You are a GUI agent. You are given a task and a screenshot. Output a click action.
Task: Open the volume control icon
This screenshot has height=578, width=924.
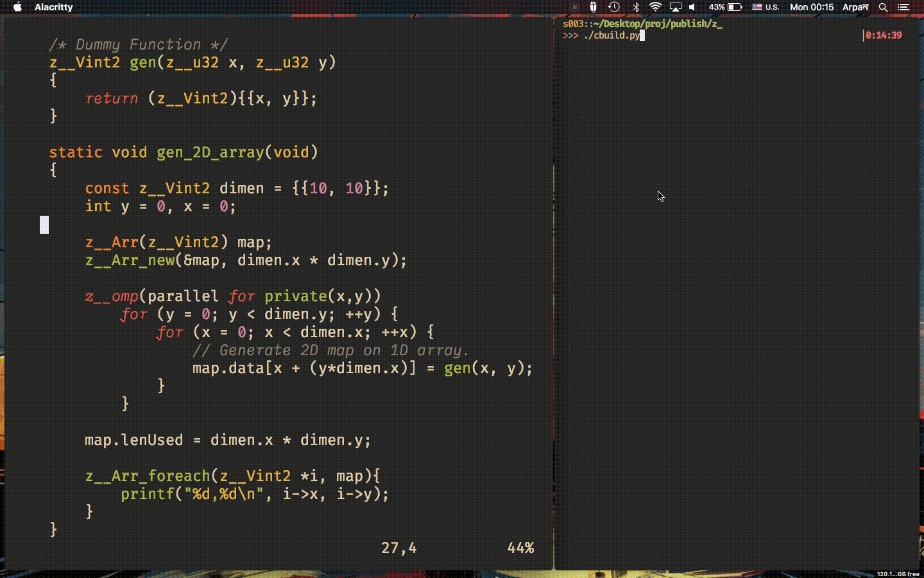(x=693, y=7)
